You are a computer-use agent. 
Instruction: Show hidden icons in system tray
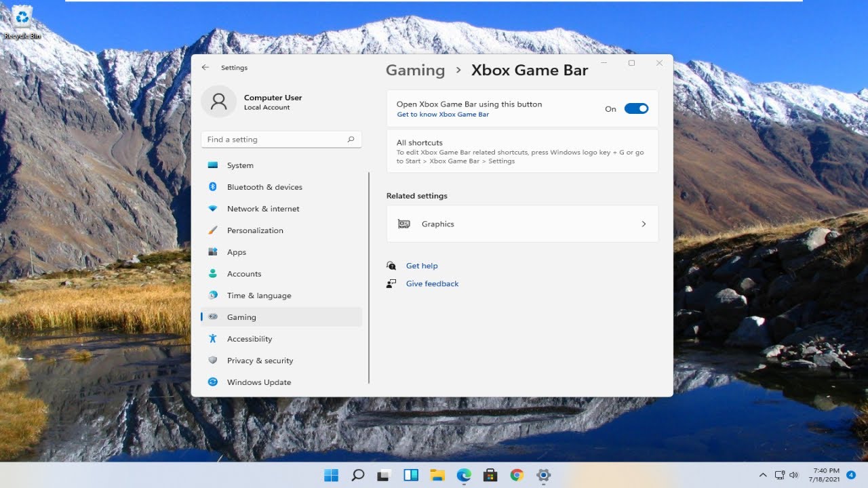[763, 475]
